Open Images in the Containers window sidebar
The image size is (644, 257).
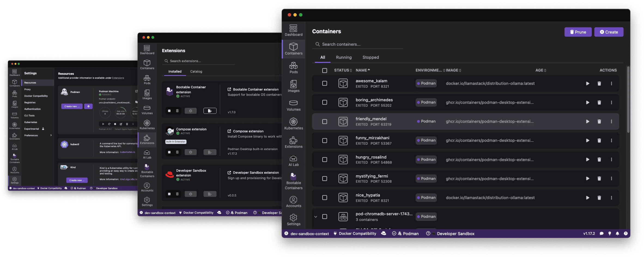point(293,86)
